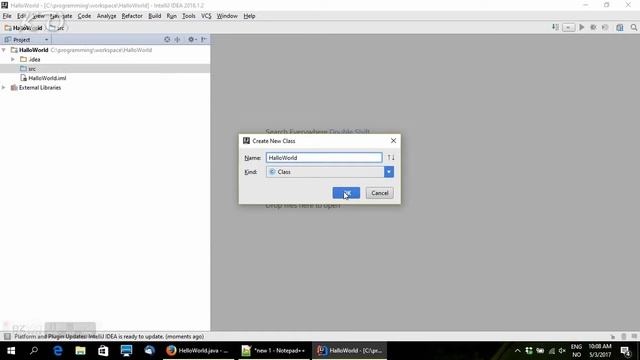640x360 pixels.
Task: Click the Run play icon
Action: [582, 27]
